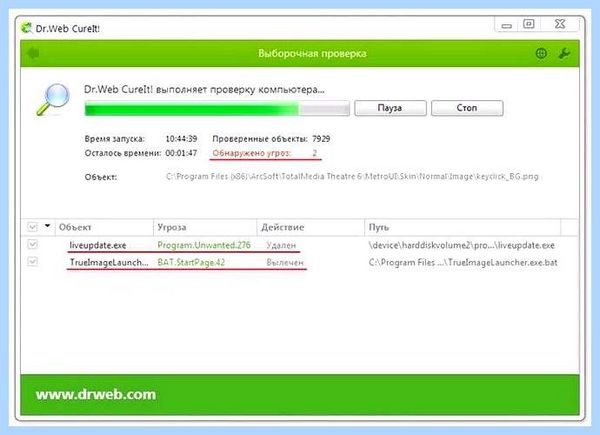Viewport: 600px width, 435px height.
Task: Sort by Объект column header
Action: point(104,227)
